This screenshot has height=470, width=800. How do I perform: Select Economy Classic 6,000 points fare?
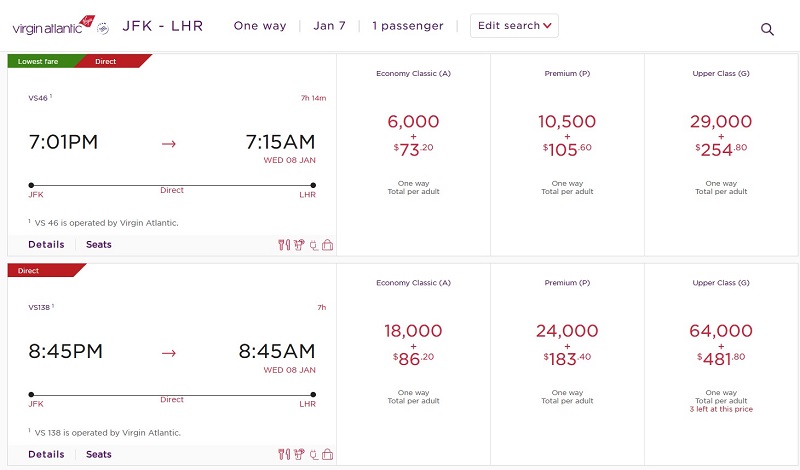[413, 155]
